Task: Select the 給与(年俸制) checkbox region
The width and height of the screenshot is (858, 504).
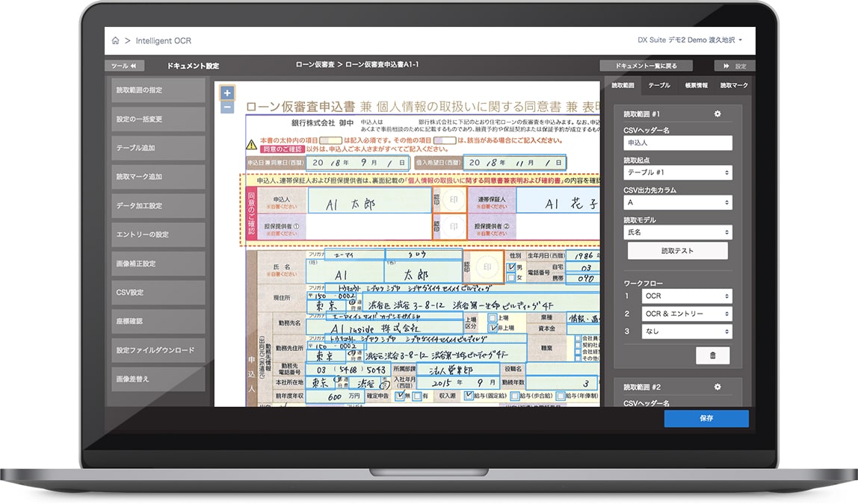Action: (x=561, y=396)
